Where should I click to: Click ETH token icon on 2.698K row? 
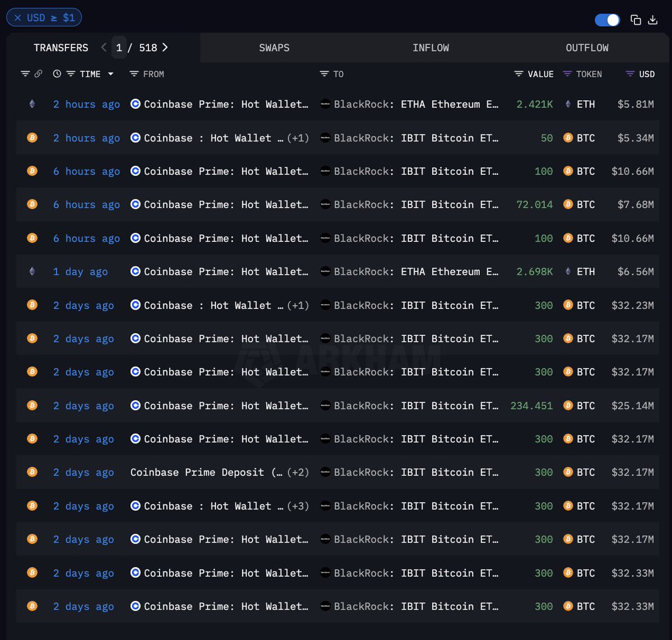click(568, 271)
